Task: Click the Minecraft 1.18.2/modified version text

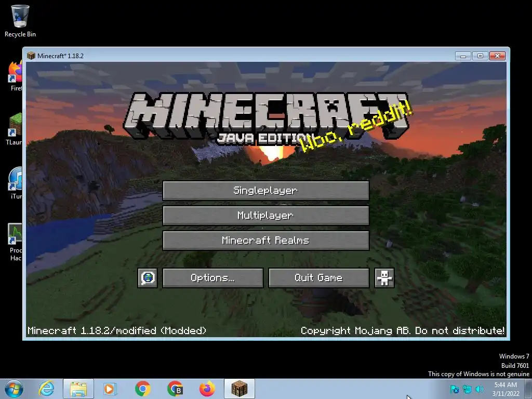Action: click(117, 330)
